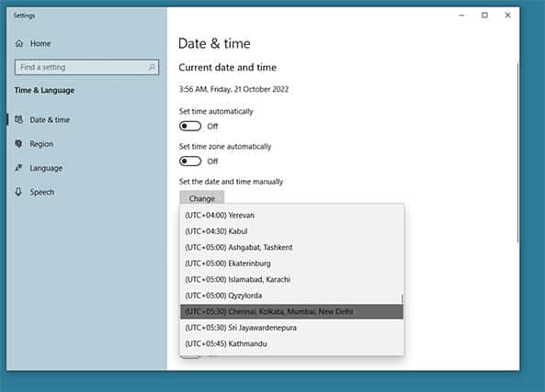545x392 pixels.
Task: Click the Region globe icon
Action: click(x=18, y=144)
